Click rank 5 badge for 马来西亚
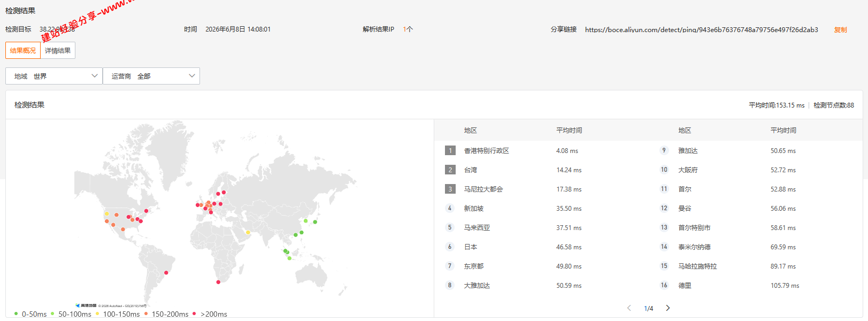868x321 pixels. click(450, 227)
